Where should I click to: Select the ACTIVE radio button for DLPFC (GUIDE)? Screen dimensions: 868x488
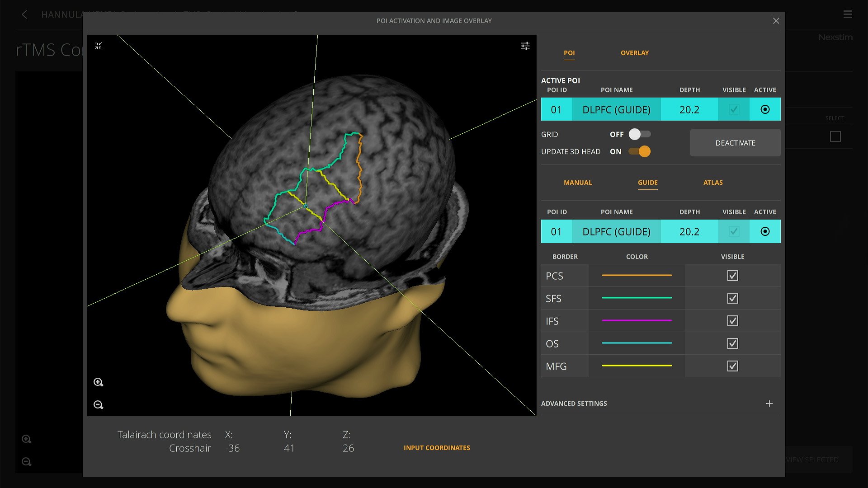[x=764, y=231]
